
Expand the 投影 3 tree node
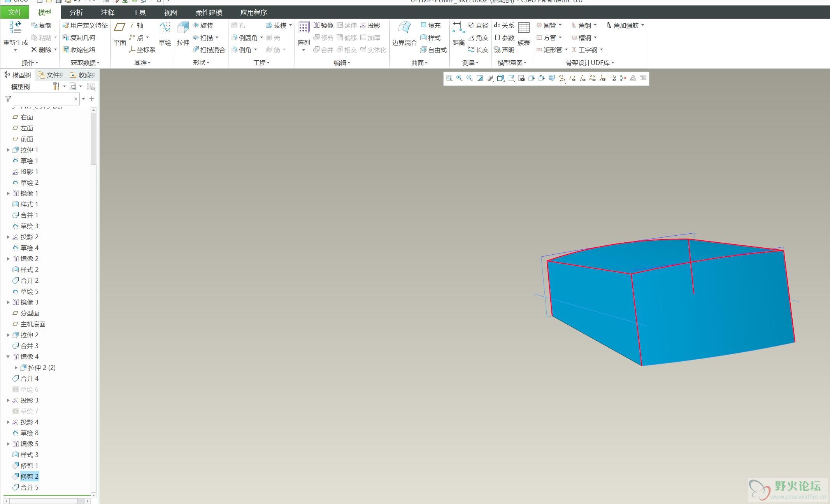pos(8,400)
